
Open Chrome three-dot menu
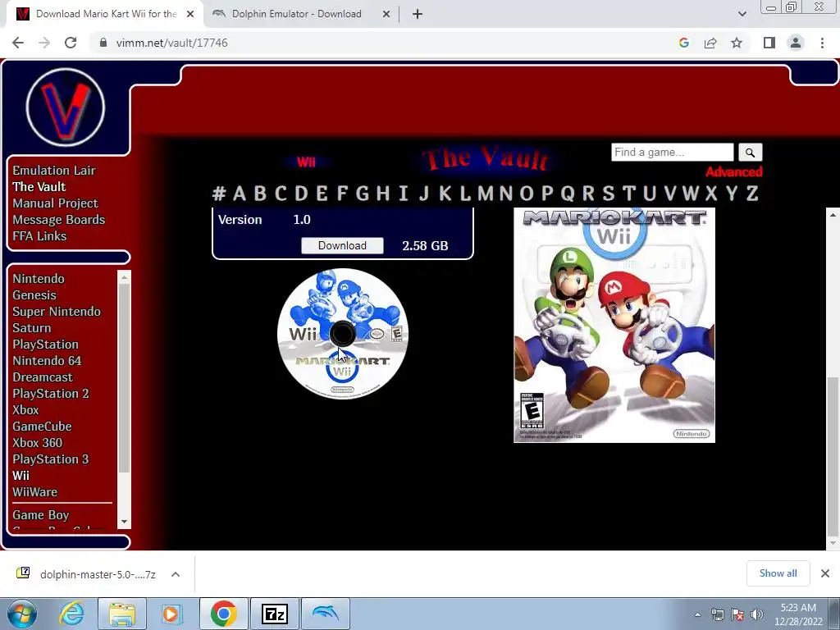822,43
